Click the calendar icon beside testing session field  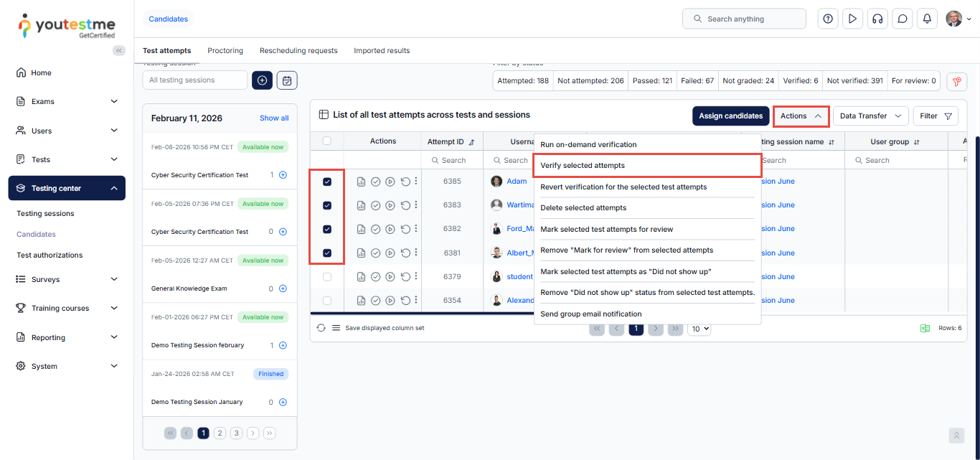pyautogui.click(x=287, y=80)
